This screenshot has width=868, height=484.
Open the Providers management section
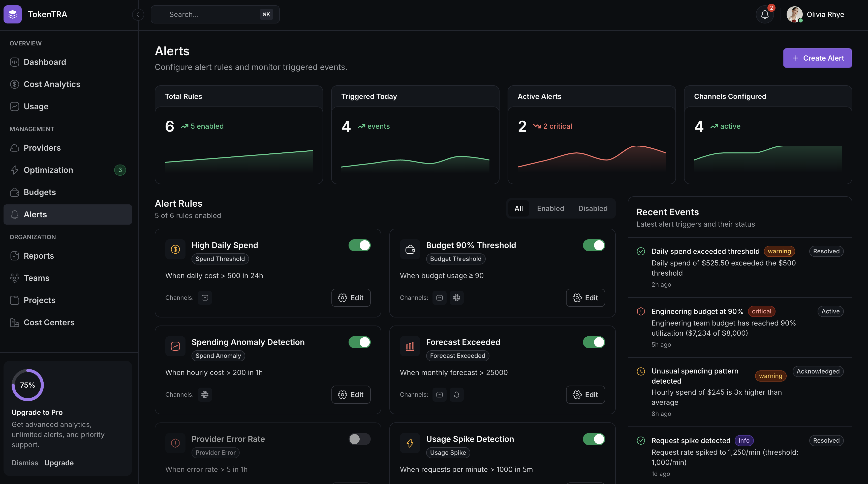42,147
